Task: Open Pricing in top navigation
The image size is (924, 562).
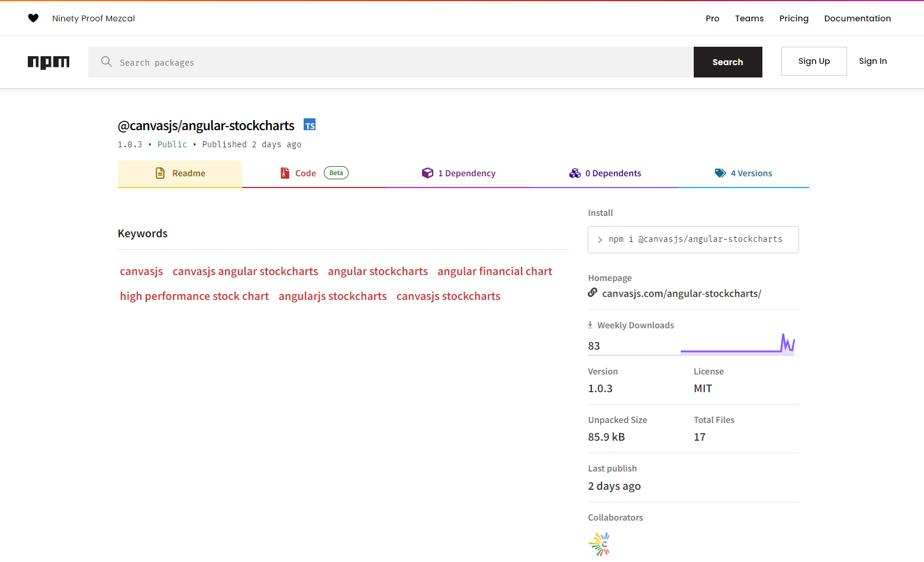Action: click(x=794, y=18)
